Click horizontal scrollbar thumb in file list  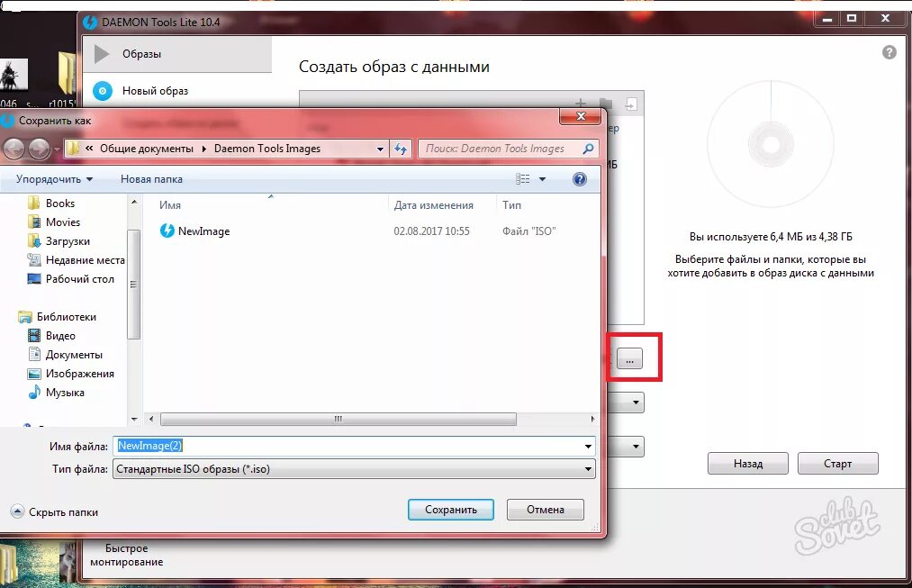click(x=338, y=419)
